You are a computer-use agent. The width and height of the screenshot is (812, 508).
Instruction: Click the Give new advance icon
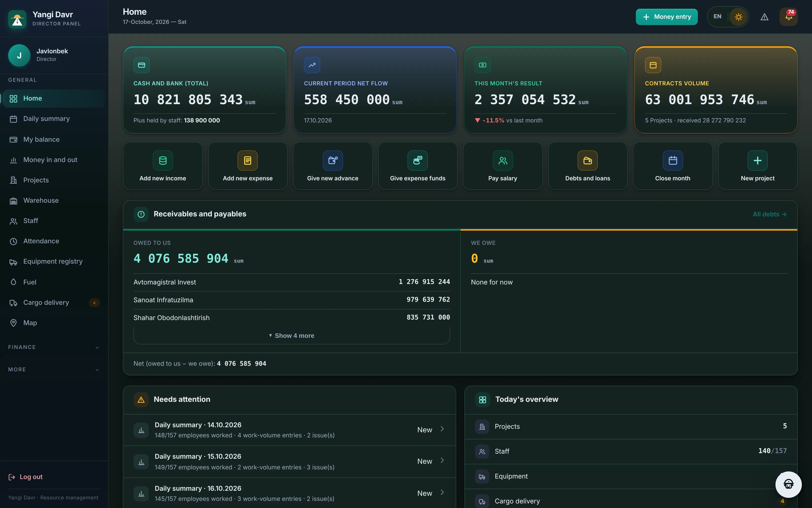[x=333, y=161]
